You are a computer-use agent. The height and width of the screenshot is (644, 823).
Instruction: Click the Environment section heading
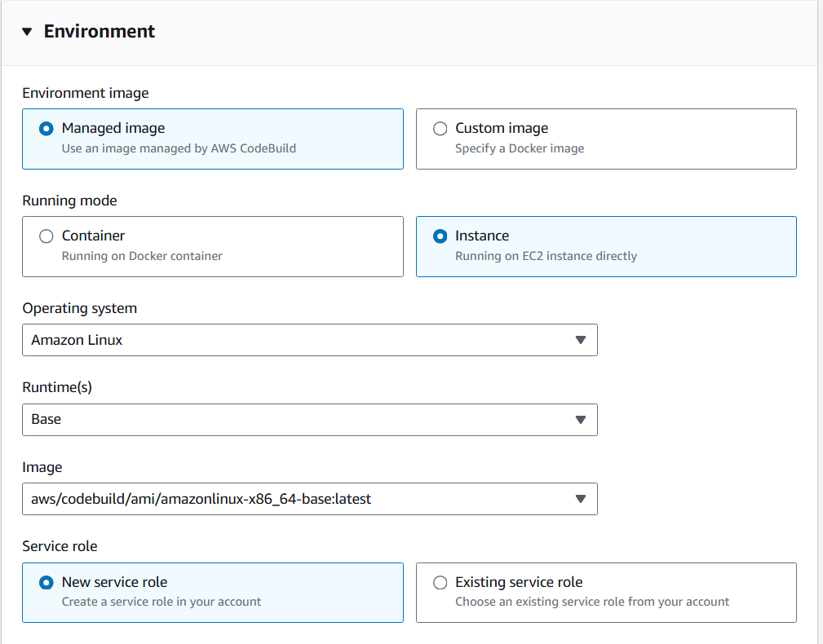point(100,32)
